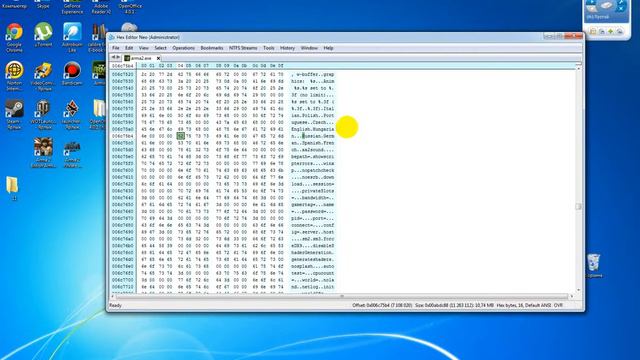Open the Edit menu
This screenshot has height=360, width=640.
click(x=129, y=48)
